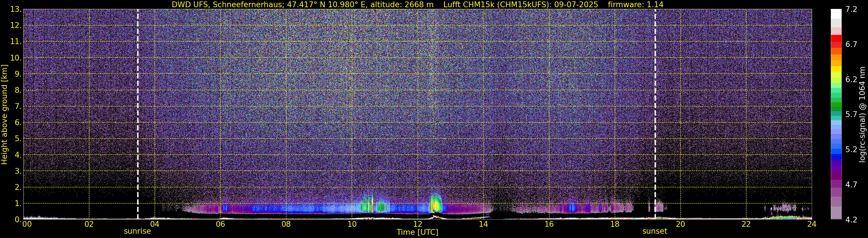Screen dimensions: 868x238
Task: Click the height tick label 10.
Action: click(x=16, y=58)
